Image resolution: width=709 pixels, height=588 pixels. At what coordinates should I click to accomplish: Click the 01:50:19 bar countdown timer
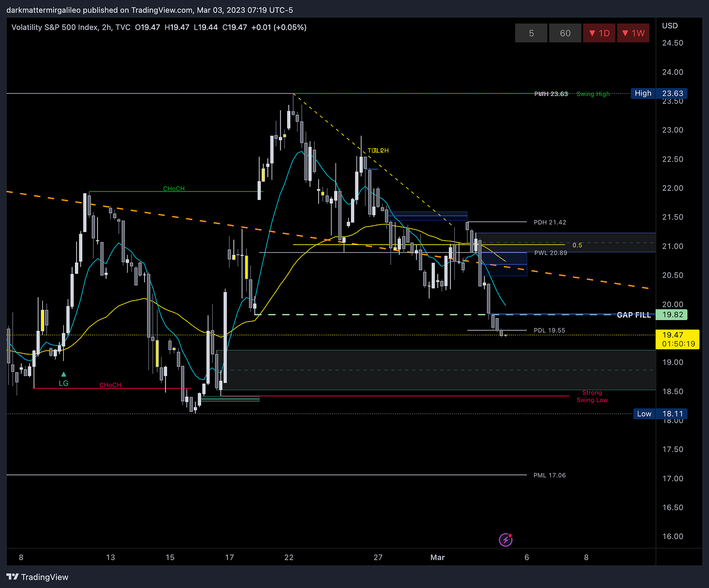[x=678, y=343]
